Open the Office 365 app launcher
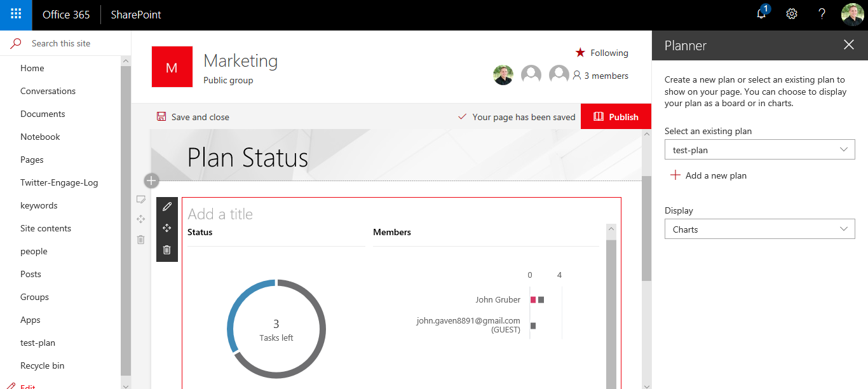Viewport: 868px width, 389px height. coord(16,15)
